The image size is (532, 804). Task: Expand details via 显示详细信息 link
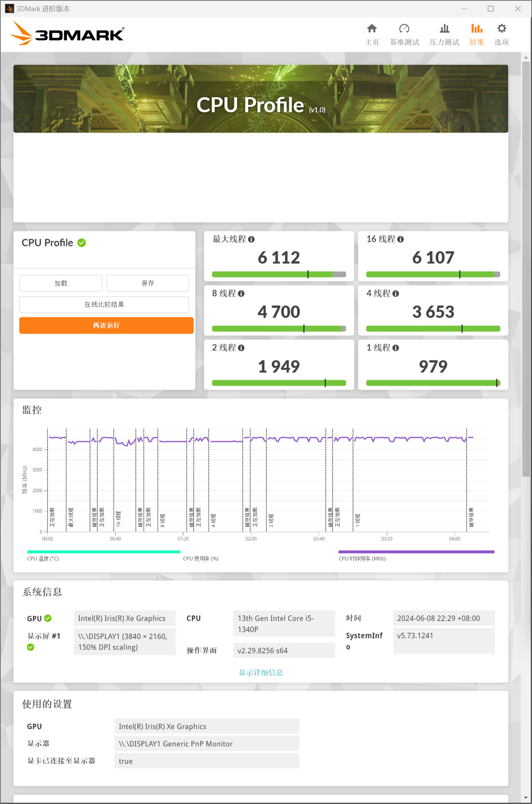261,673
